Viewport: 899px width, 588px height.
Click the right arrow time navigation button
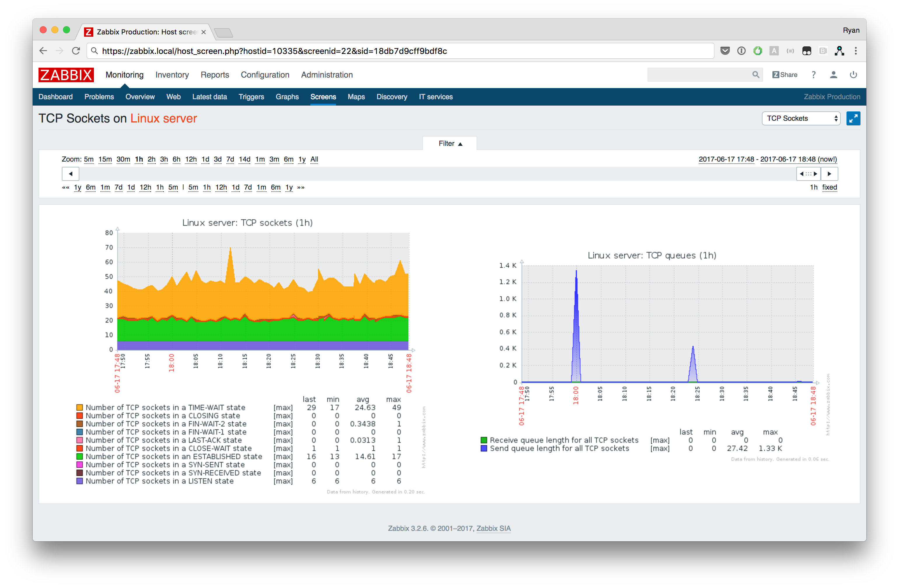point(829,174)
